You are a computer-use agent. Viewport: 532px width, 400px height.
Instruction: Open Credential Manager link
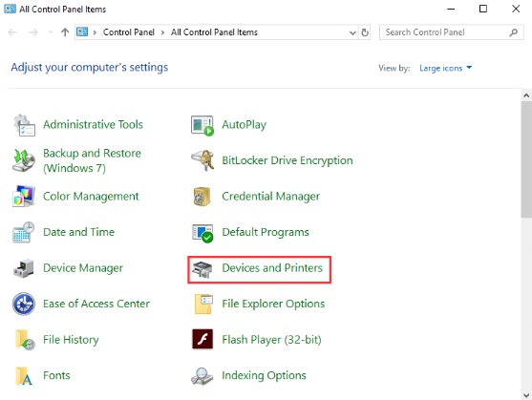(270, 197)
